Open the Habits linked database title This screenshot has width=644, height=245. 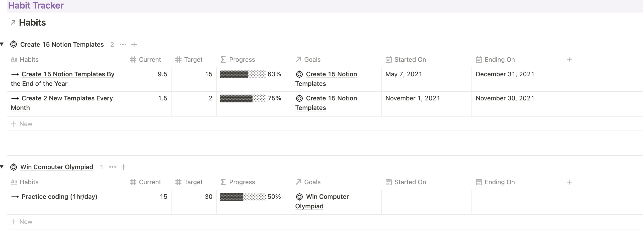(x=32, y=23)
